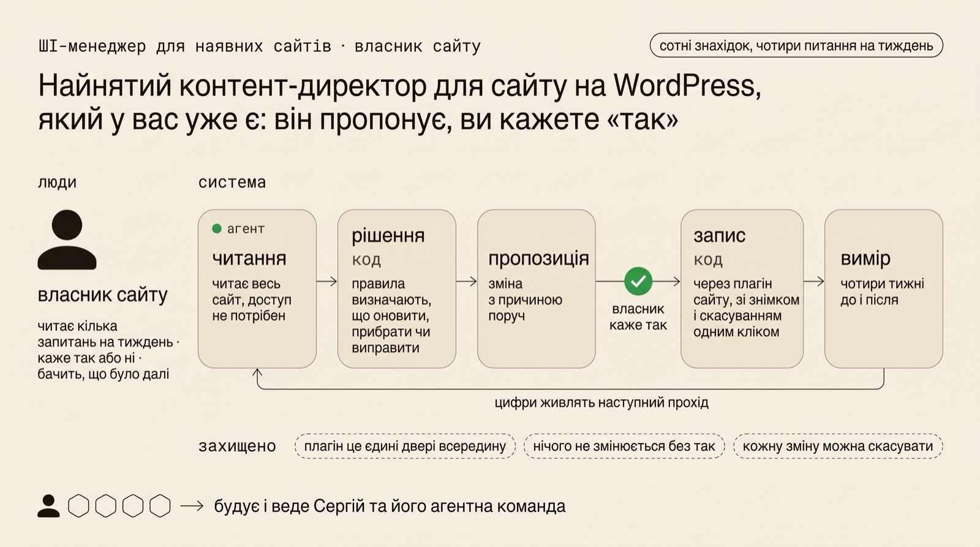Click the «захищено» label
This screenshot has width=980, height=547.
237,446
